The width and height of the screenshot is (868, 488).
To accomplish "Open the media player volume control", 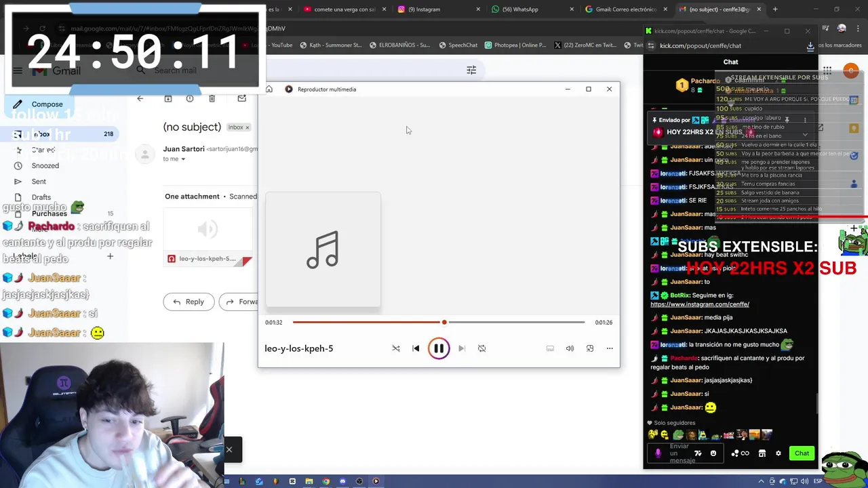I will click(570, 348).
